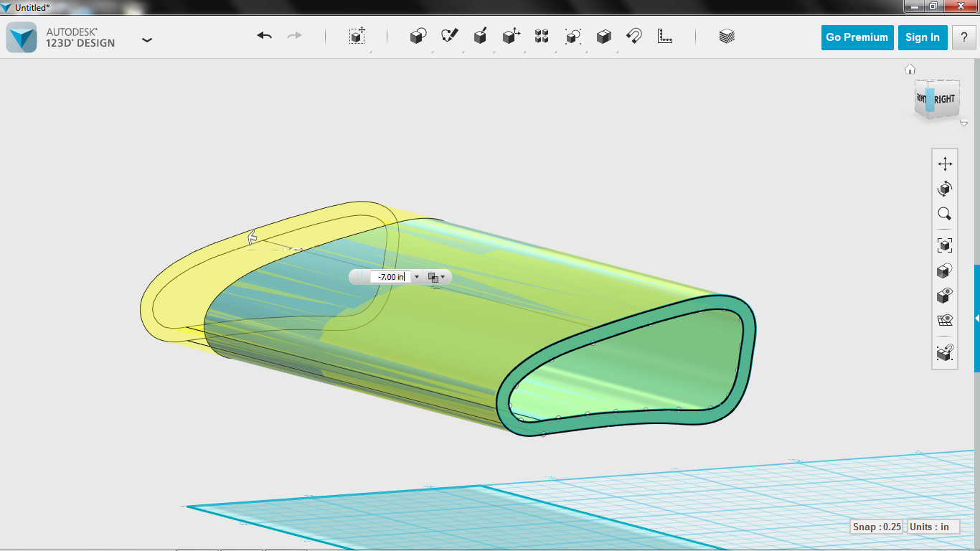Image resolution: width=980 pixels, height=551 pixels.
Task: Open help with the question mark button
Action: (963, 37)
